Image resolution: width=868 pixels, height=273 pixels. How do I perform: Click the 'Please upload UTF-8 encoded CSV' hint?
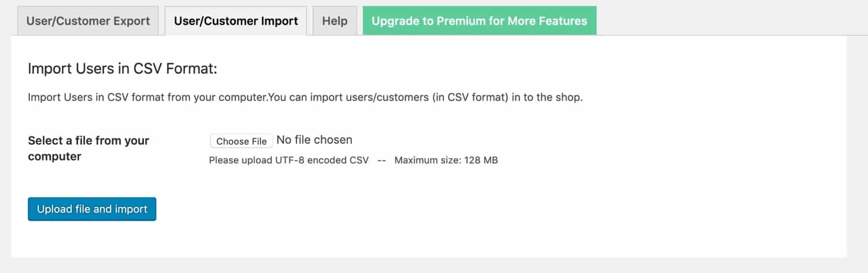[289, 160]
